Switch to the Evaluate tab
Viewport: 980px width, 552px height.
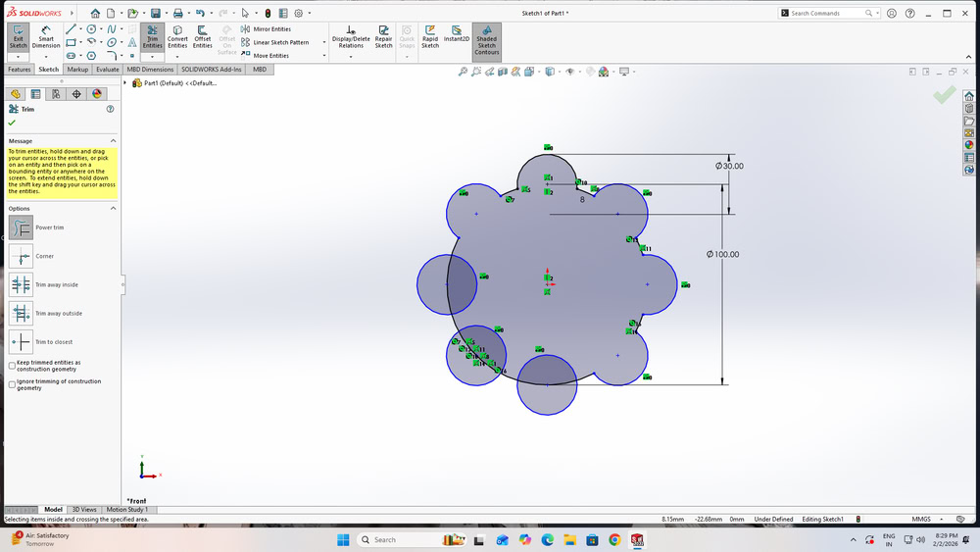tap(108, 70)
